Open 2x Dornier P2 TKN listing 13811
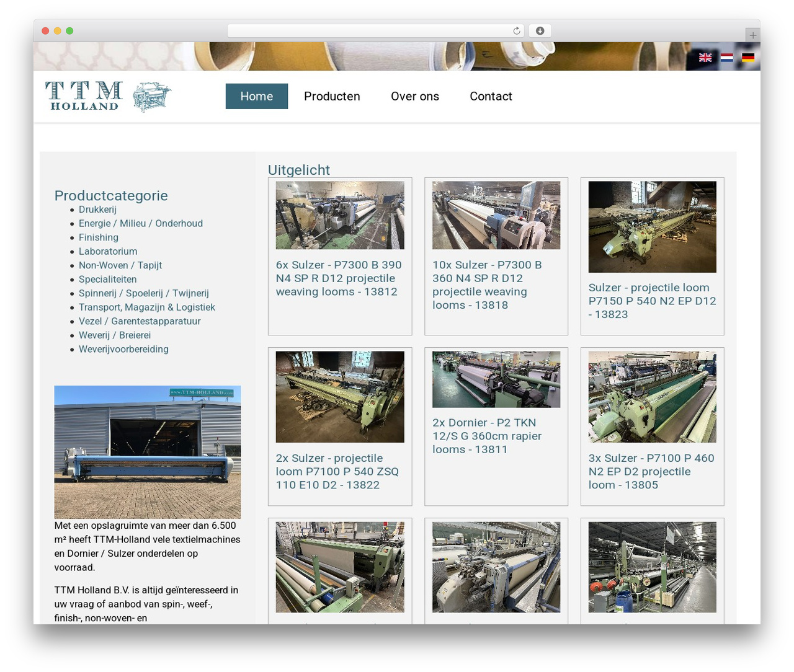This screenshot has width=794, height=672. click(x=487, y=436)
